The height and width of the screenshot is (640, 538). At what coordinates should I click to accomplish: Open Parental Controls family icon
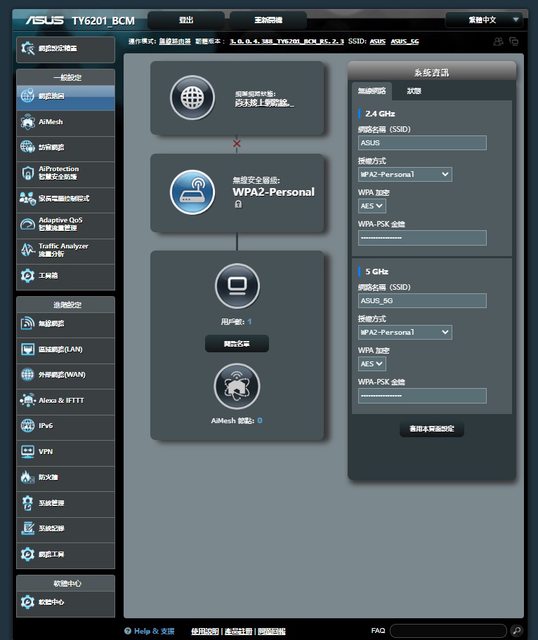click(x=27, y=199)
